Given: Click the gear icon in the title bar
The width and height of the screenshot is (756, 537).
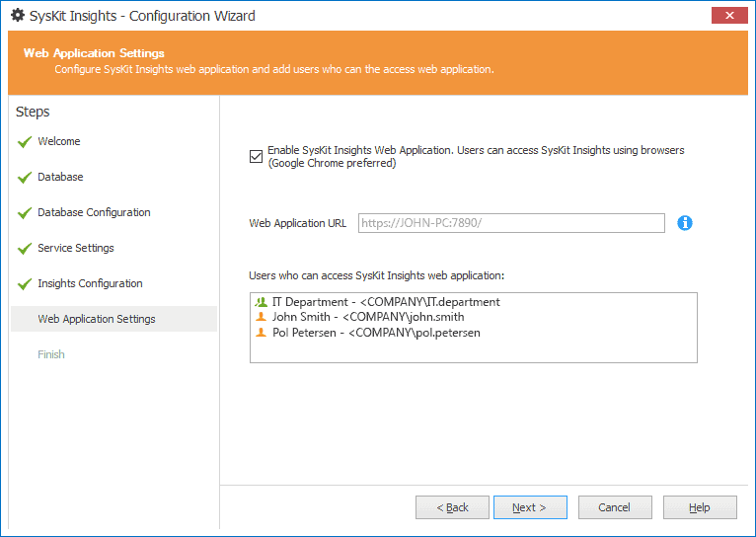Looking at the screenshot, I should tap(18, 16).
